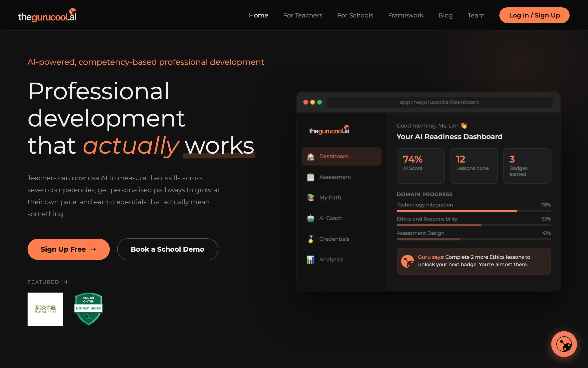The height and width of the screenshot is (368, 588).
Task: Go to Home in the navigation
Action: pos(259,15)
